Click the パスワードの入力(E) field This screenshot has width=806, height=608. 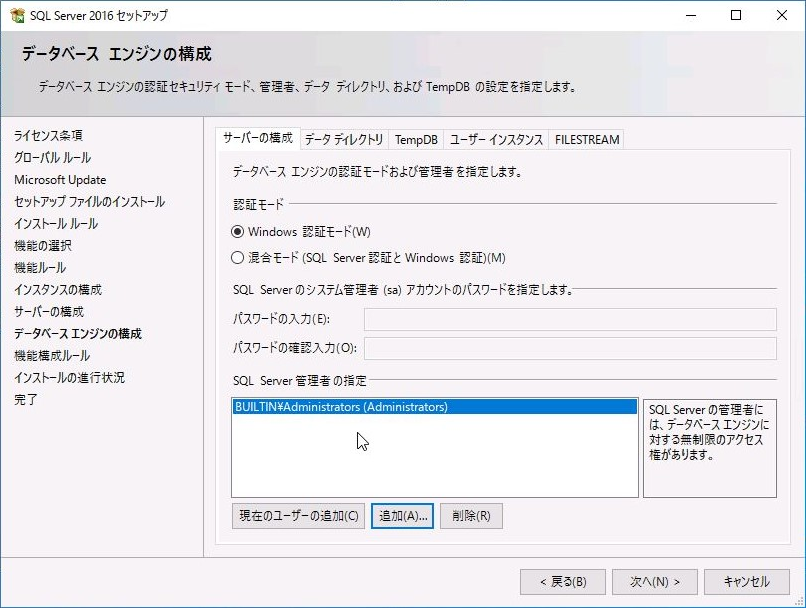570,319
